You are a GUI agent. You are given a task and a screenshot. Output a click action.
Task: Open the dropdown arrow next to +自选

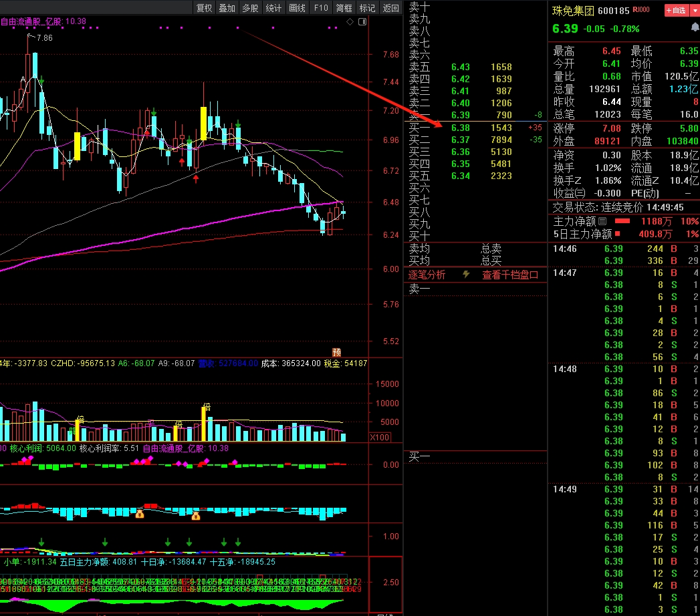pos(695,10)
